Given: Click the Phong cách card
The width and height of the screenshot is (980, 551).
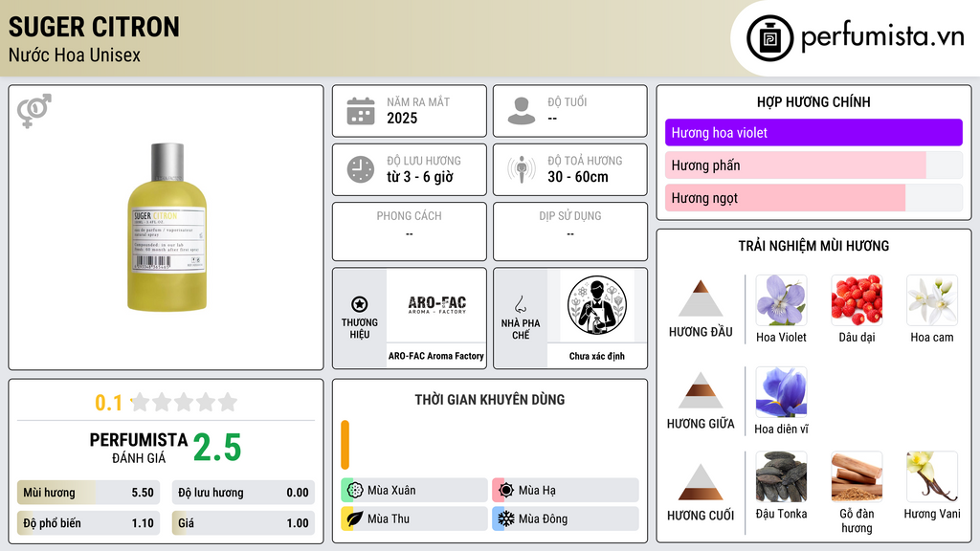Looking at the screenshot, I should [410, 231].
